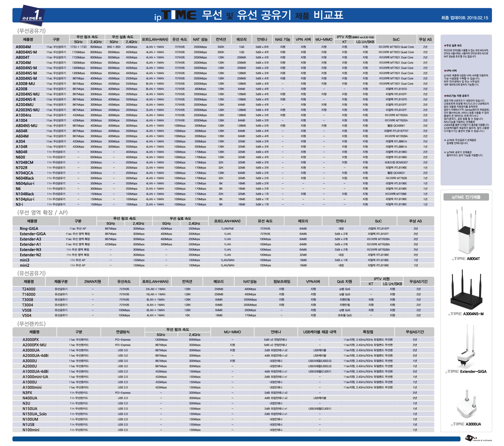Select the Extender-A3 product name
The width and height of the screenshot is (504, 446).
31,239
